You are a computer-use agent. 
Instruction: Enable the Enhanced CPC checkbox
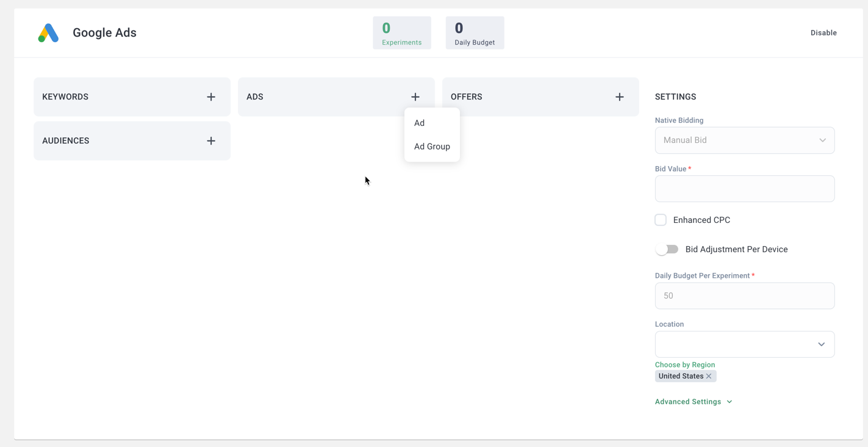pos(661,220)
